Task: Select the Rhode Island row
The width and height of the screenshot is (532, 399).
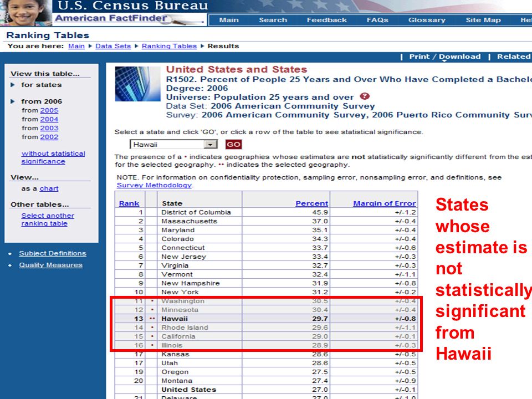Action: point(267,328)
